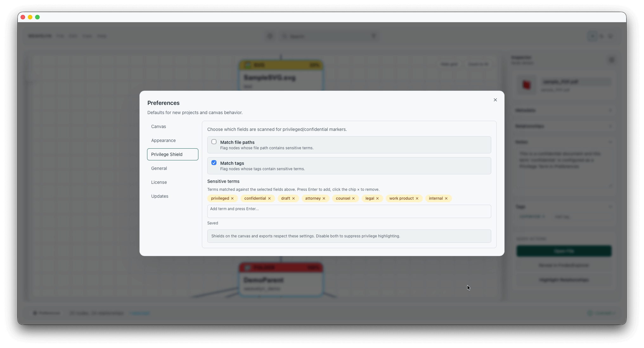644x348 pixels.
Task: Remove the 'counsel' term chip
Action: coord(353,198)
